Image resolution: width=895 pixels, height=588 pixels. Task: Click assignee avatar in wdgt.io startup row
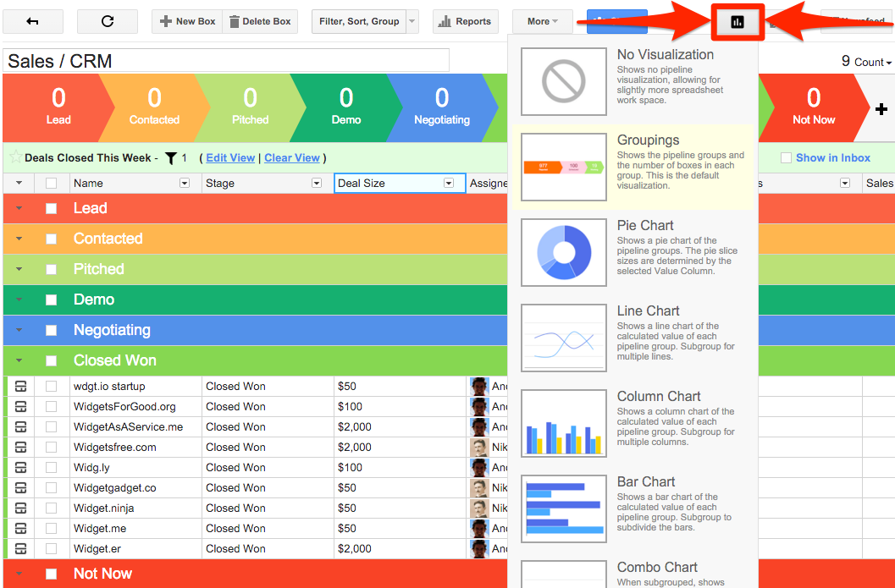(x=479, y=386)
